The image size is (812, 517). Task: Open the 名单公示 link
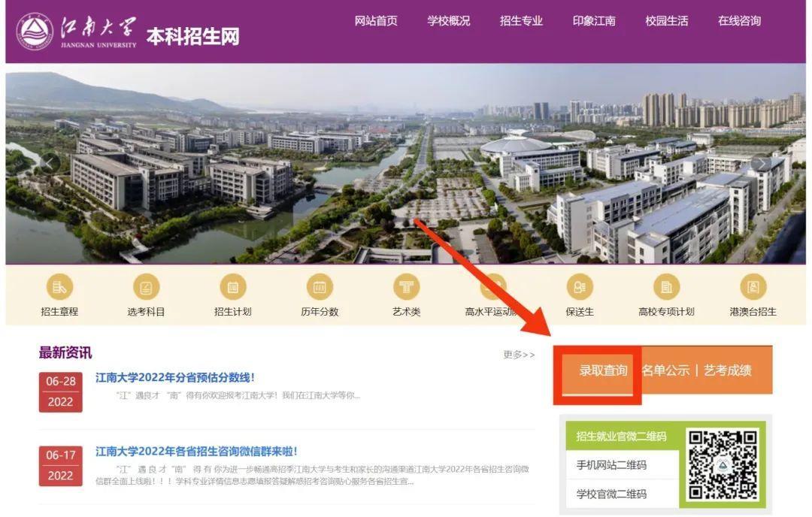click(665, 370)
